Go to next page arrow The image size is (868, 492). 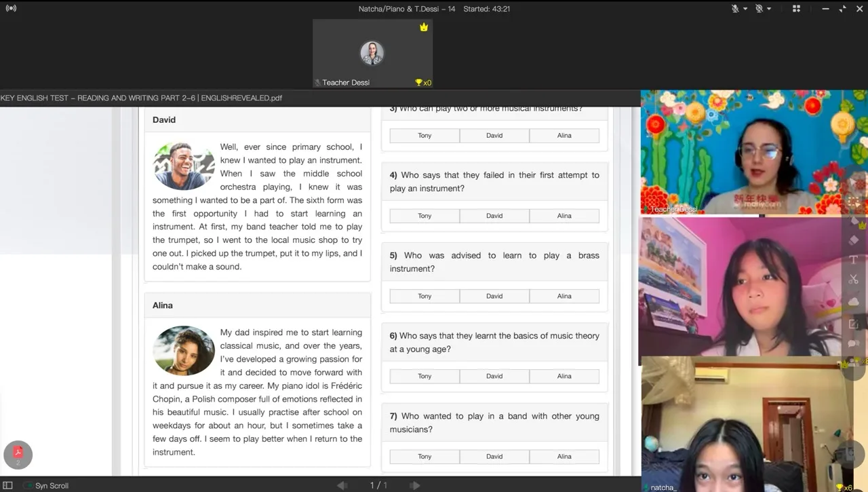415,485
